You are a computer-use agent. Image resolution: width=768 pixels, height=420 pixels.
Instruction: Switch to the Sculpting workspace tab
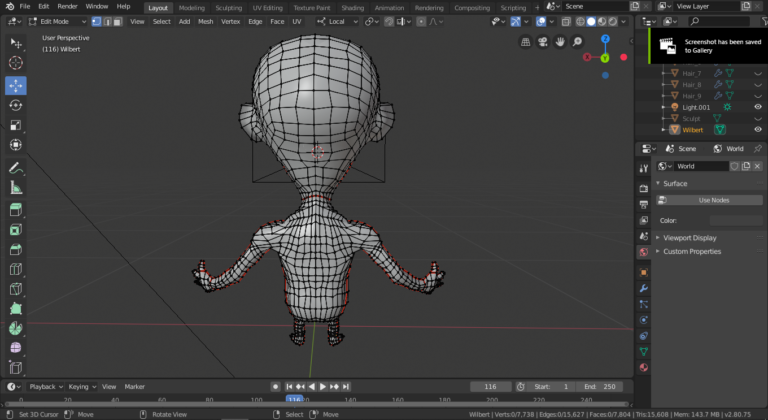(x=228, y=7)
